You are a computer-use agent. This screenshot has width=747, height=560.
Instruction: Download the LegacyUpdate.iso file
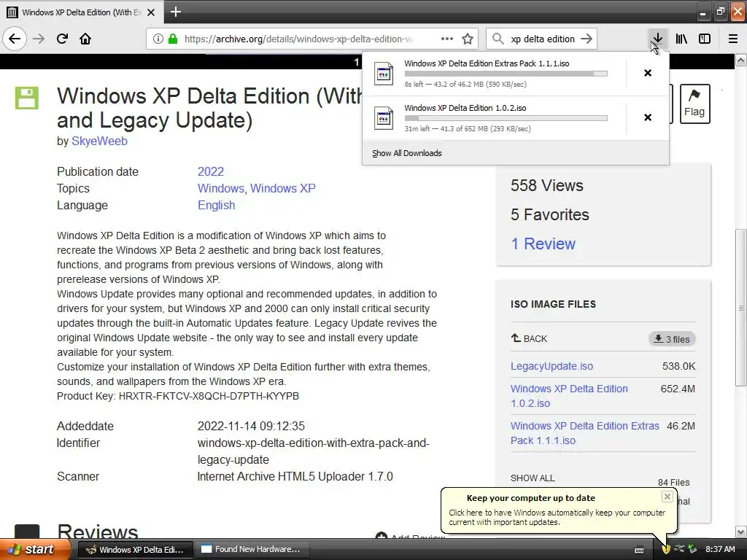[x=551, y=366]
